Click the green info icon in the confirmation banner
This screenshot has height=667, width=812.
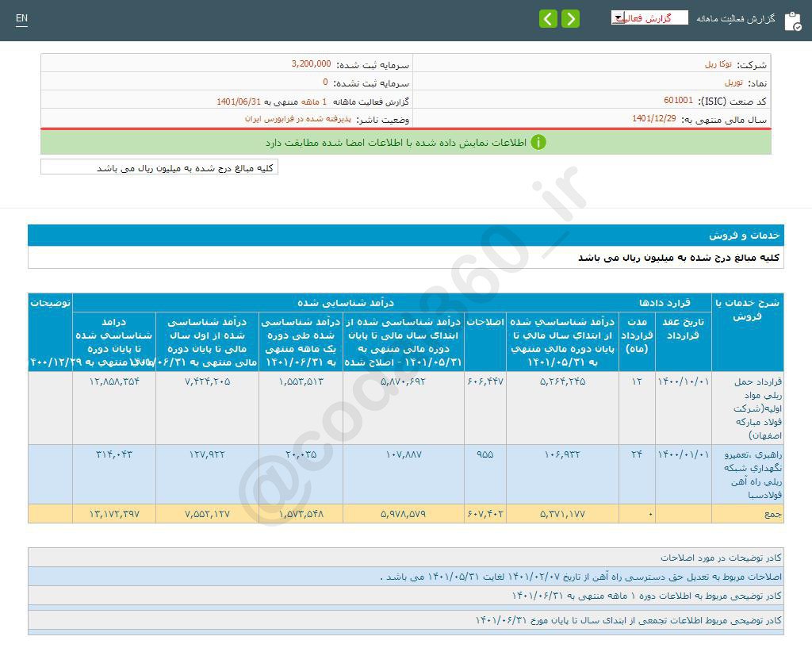click(539, 143)
